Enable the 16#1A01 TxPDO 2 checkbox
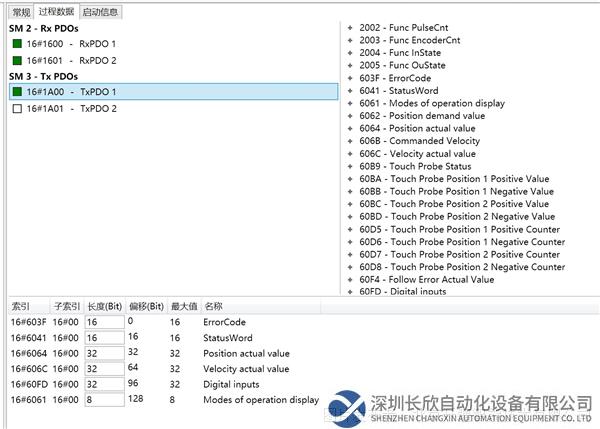This screenshot has height=429, width=600. [x=17, y=108]
